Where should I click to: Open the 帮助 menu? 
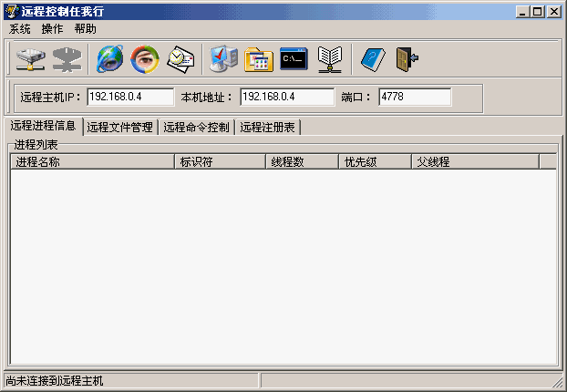[x=86, y=28]
